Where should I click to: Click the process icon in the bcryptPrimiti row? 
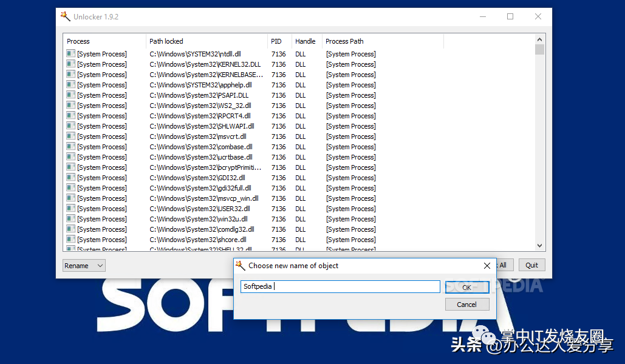(x=71, y=167)
